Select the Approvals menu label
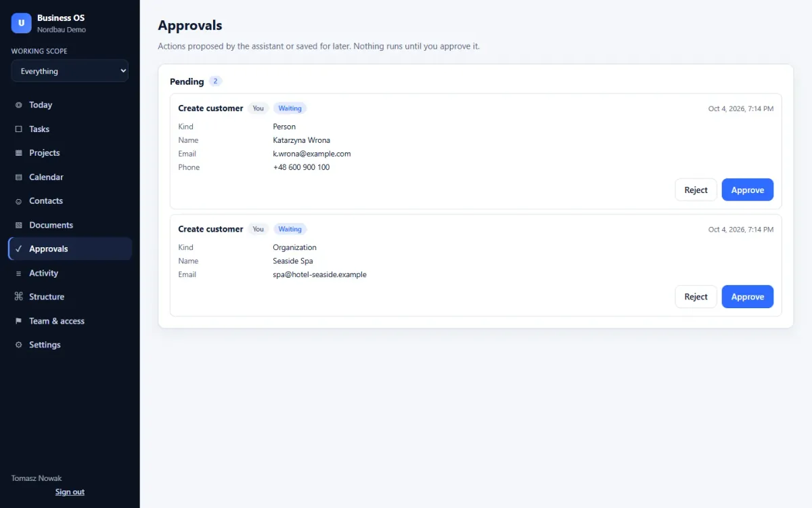 (49, 249)
